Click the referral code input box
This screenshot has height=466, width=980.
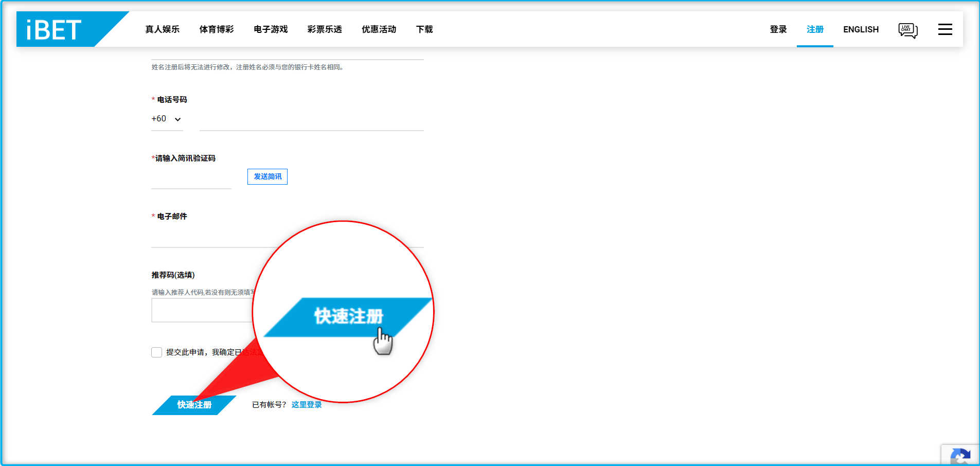pos(206,310)
